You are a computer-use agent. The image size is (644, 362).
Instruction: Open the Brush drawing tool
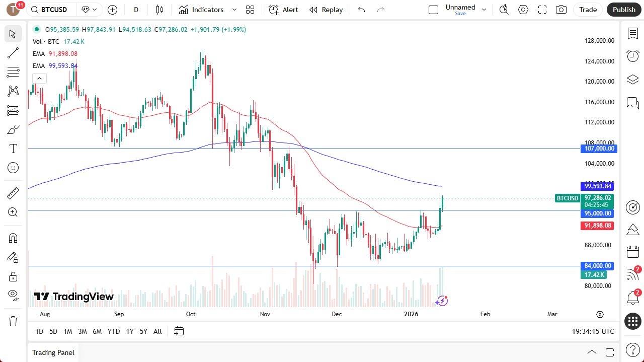click(x=13, y=129)
